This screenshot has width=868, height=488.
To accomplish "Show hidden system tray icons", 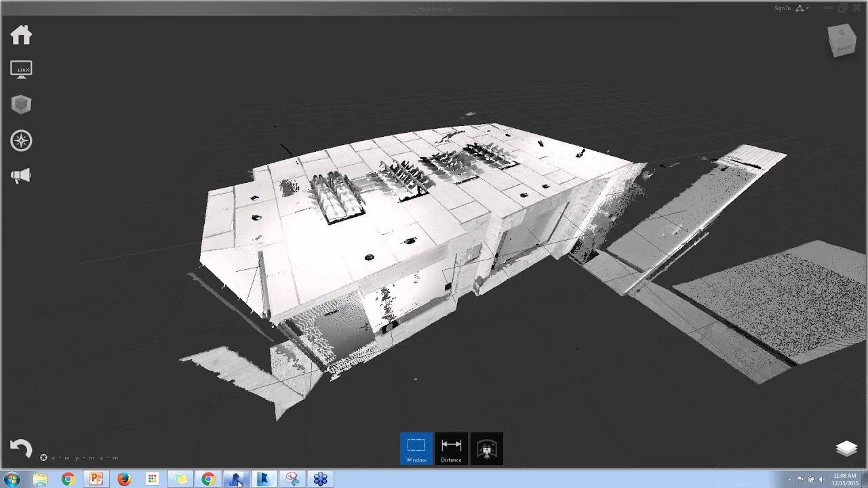I will pos(789,480).
